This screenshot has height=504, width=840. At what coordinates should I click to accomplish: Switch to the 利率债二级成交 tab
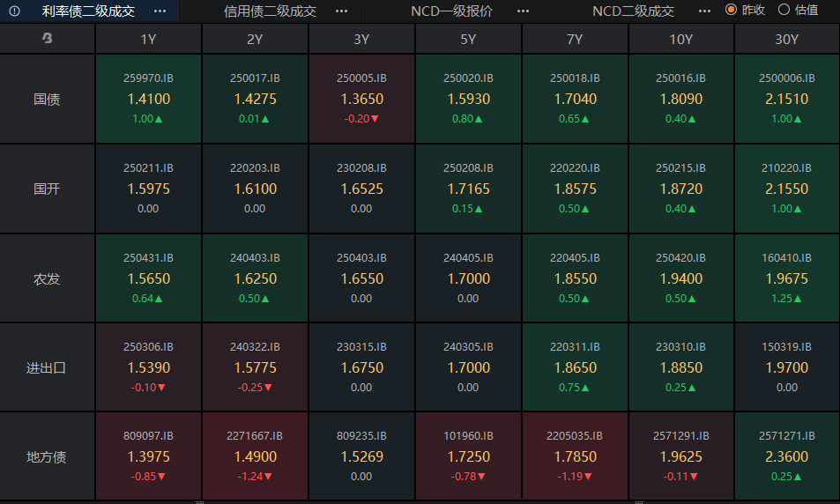pos(88,11)
